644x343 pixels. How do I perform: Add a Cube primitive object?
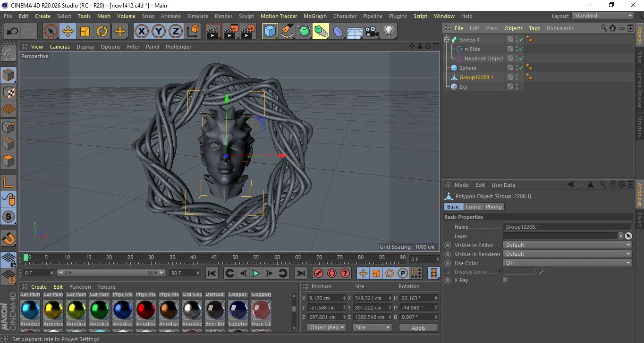coord(270,32)
